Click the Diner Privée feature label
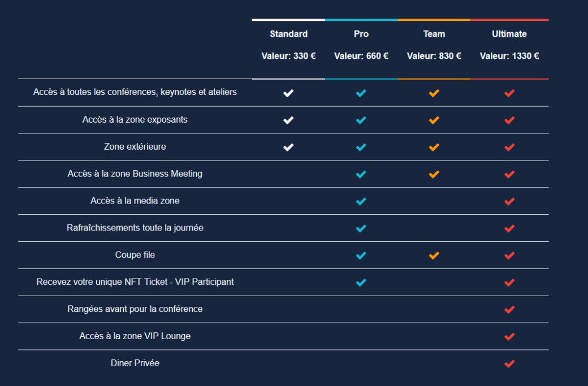Screen dimensions: 588x386 click(x=135, y=363)
